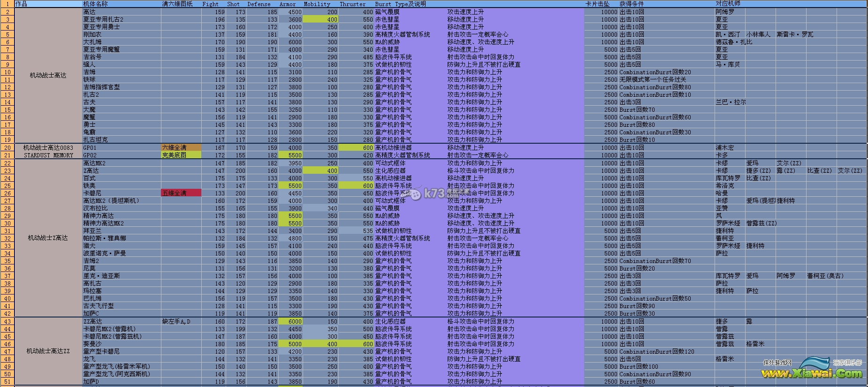The image size is (868, 387).
Task: Select the 刚加农 unit name cell
Action: click(122, 34)
